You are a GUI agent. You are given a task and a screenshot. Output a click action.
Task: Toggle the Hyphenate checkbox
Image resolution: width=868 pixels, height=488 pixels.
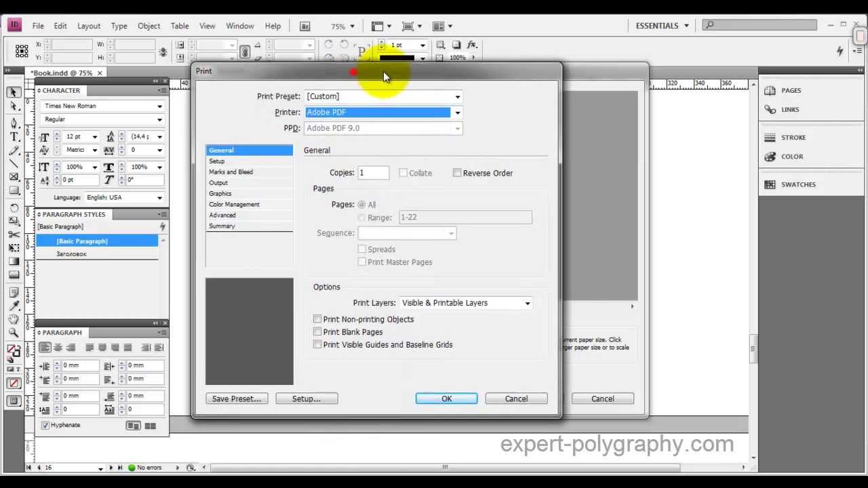tap(45, 425)
